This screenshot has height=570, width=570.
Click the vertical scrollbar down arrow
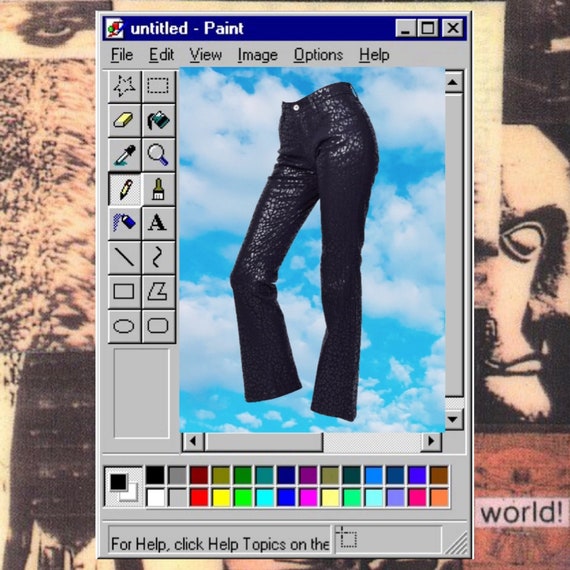coord(453,419)
